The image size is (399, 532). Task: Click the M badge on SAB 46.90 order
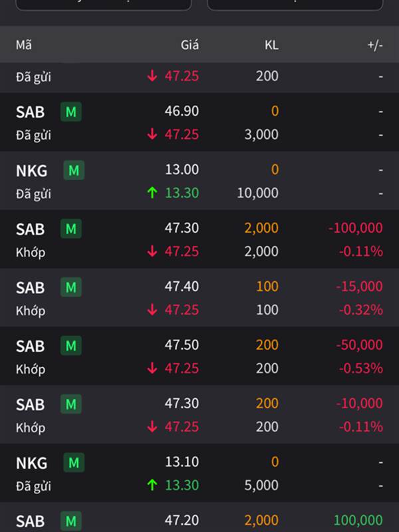tap(71, 112)
